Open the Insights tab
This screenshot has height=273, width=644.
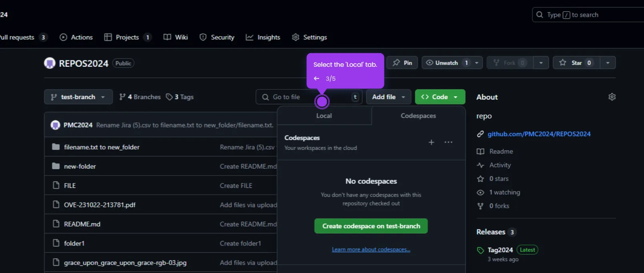coord(263,37)
